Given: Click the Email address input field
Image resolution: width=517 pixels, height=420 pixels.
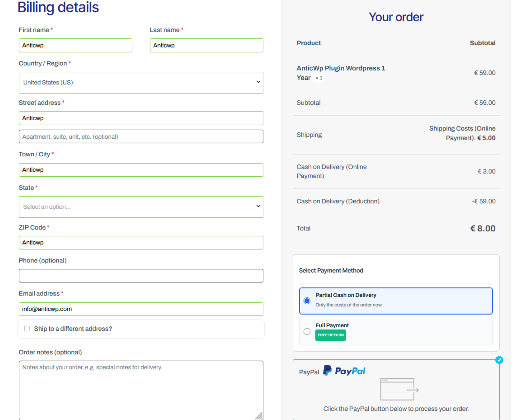Looking at the screenshot, I should point(141,309).
